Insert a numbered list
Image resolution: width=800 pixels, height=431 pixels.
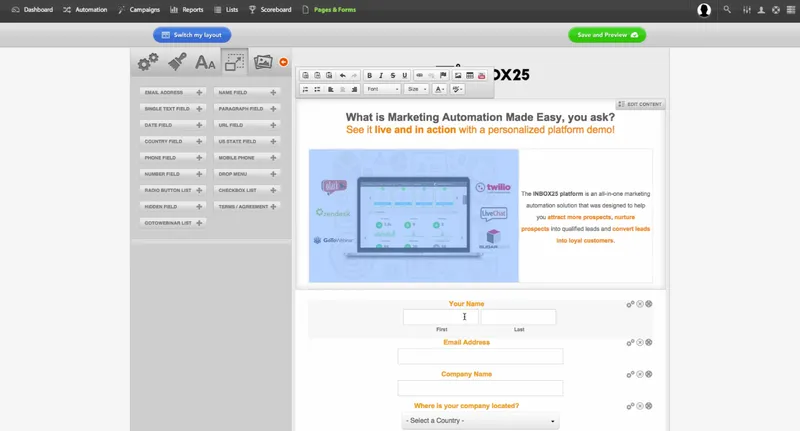click(x=305, y=89)
